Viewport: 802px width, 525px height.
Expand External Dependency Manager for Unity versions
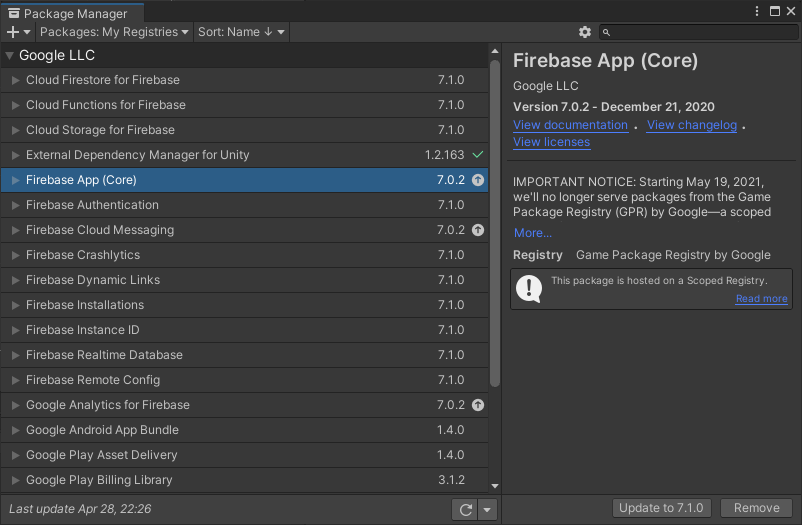[x=15, y=155]
